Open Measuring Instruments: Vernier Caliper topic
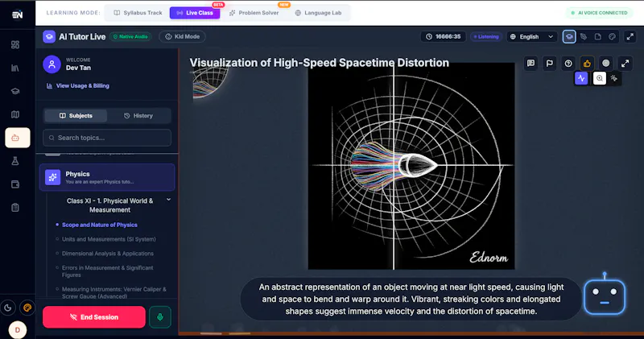 pos(114,292)
